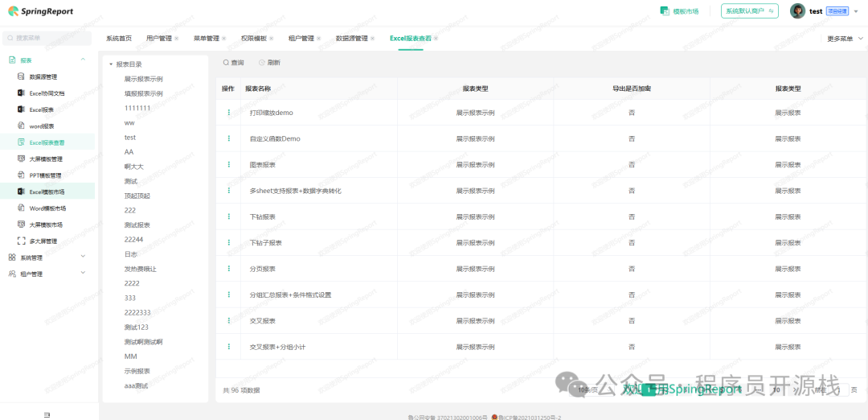Image resolution: width=868 pixels, height=420 pixels.
Task: Click the 大屏模板管理 sidebar icon
Action: point(21,159)
